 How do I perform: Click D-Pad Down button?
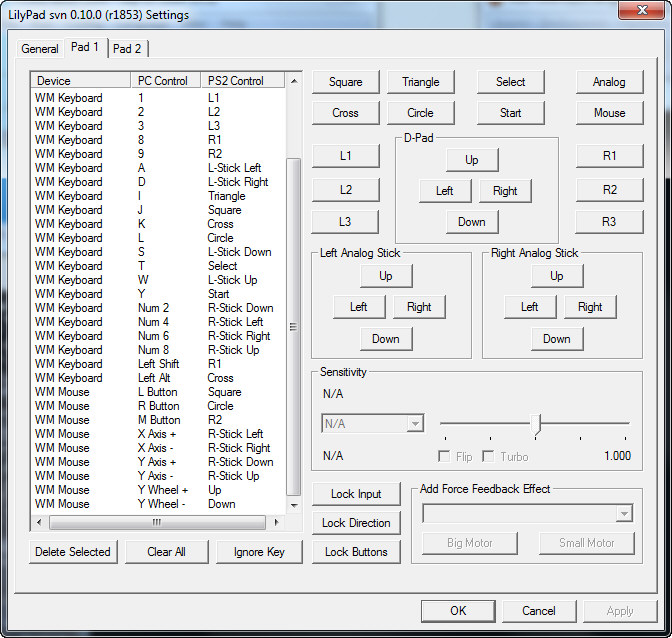[x=472, y=222]
